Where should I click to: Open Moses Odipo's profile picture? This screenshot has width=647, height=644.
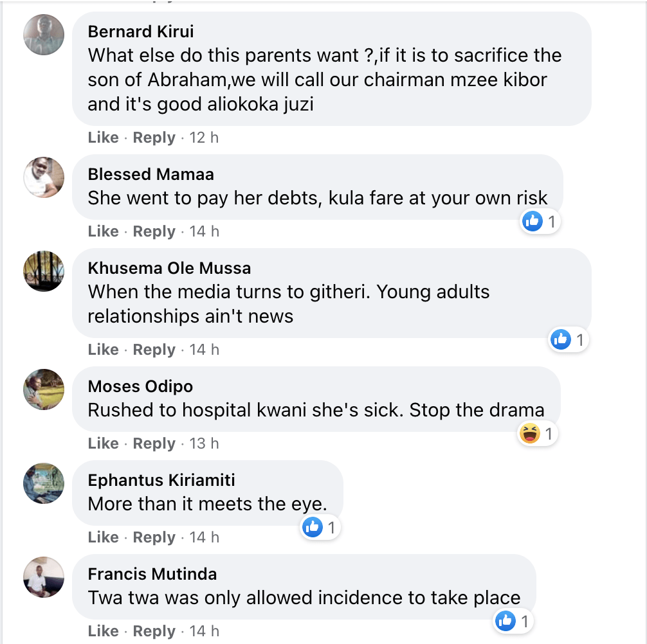(44, 389)
